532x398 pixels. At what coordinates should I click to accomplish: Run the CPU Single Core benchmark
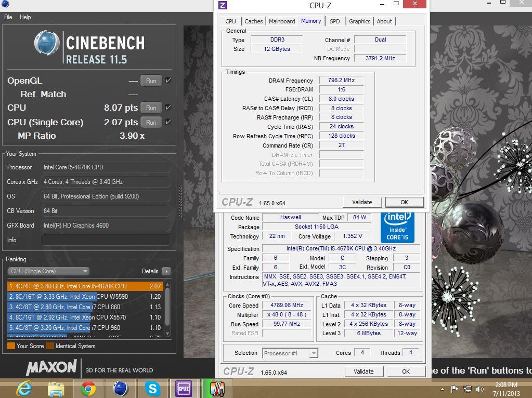click(x=151, y=123)
